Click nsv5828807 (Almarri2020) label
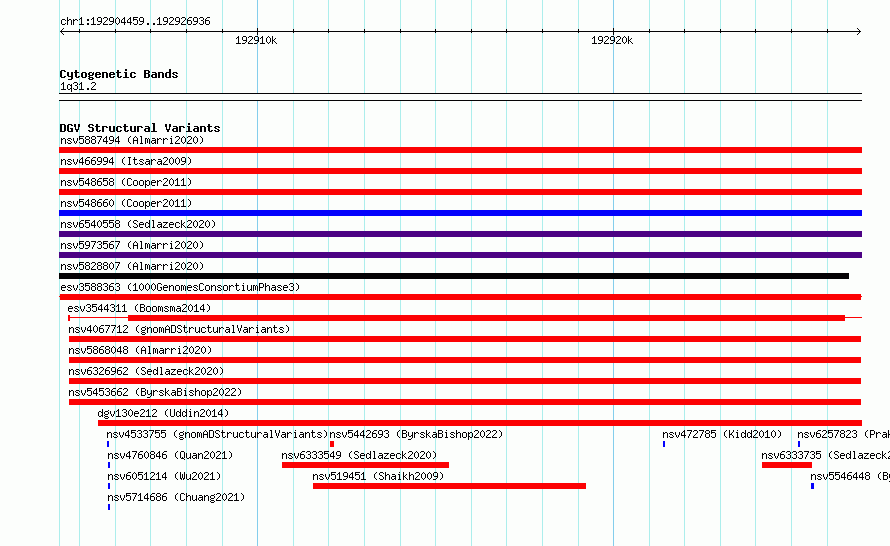 (132, 266)
